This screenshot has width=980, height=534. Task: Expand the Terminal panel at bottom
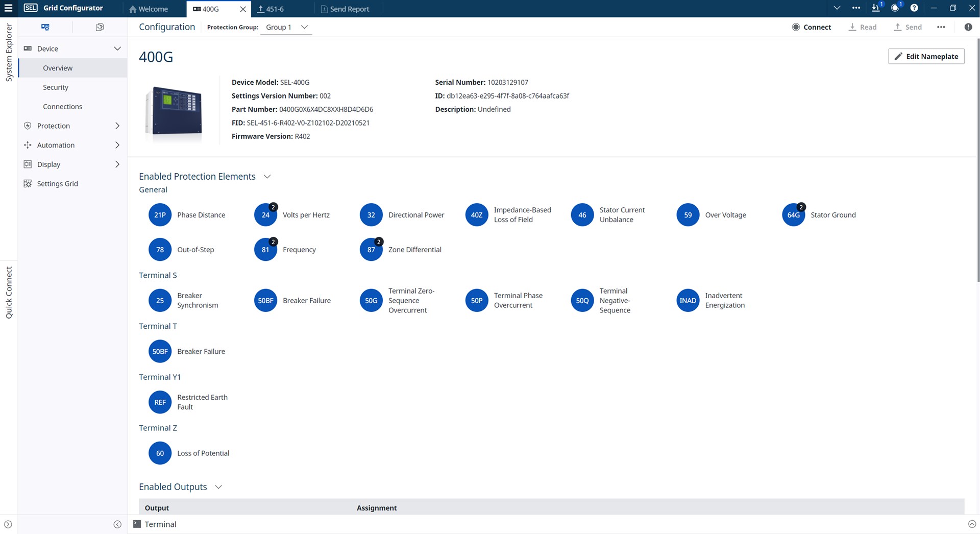point(972,524)
